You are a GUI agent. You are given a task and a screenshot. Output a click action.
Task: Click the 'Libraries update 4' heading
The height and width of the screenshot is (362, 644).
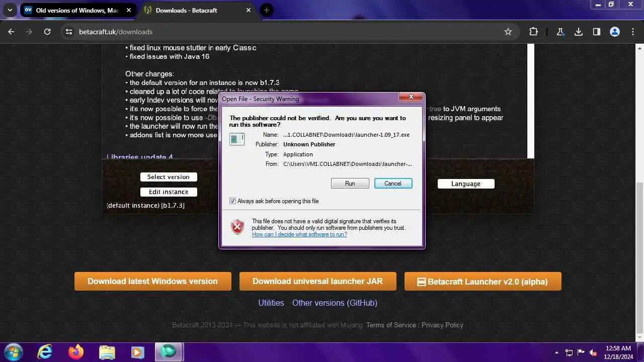(x=140, y=157)
